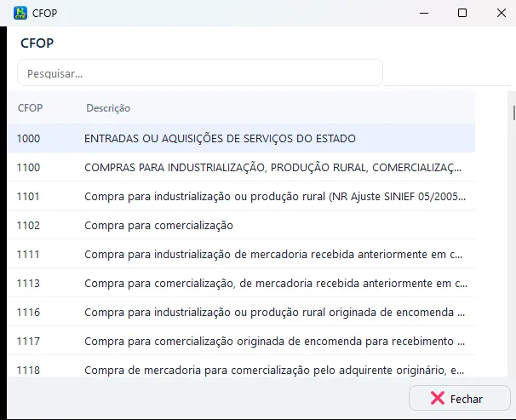This screenshot has width=516, height=420.
Task: Select 'COMPRAS PARA INDUSTRIALIZAÇÃO, PRODUÇÃO RURAL' description
Action: 272,167
